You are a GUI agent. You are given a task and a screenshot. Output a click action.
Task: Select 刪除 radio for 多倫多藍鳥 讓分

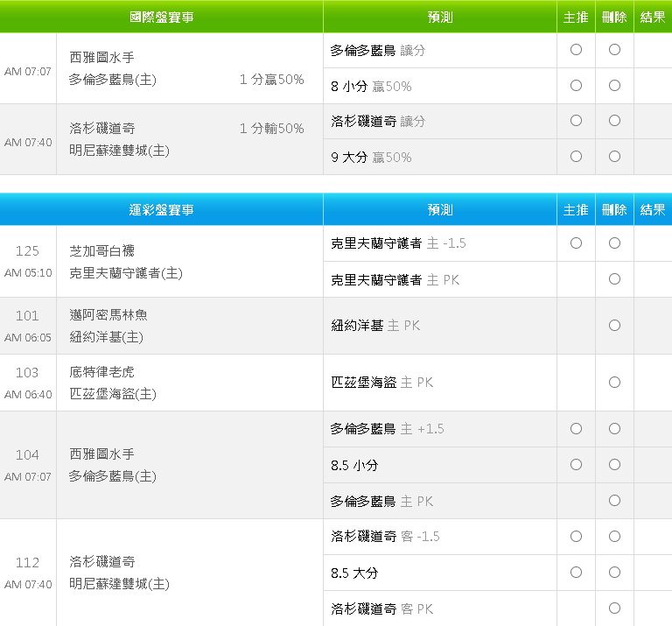(614, 50)
